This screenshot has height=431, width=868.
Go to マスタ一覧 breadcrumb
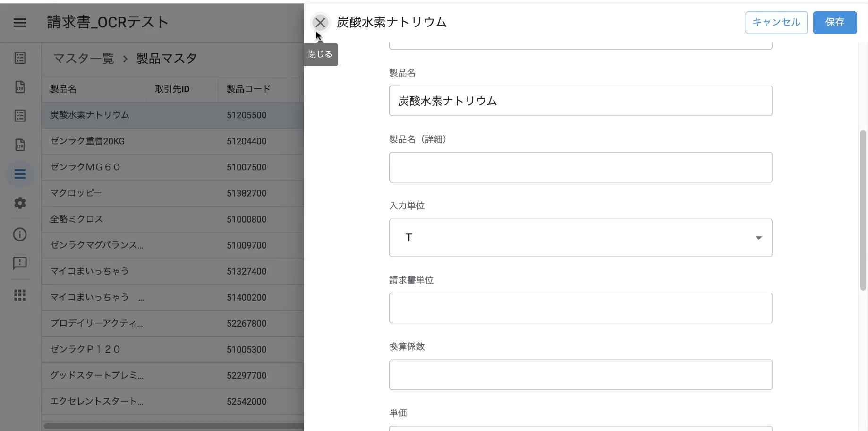(x=84, y=59)
